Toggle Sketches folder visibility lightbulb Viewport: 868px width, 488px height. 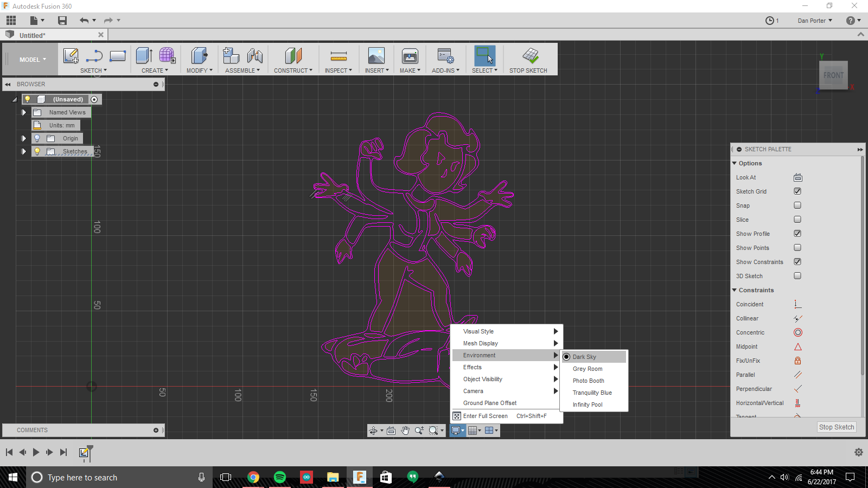37,151
